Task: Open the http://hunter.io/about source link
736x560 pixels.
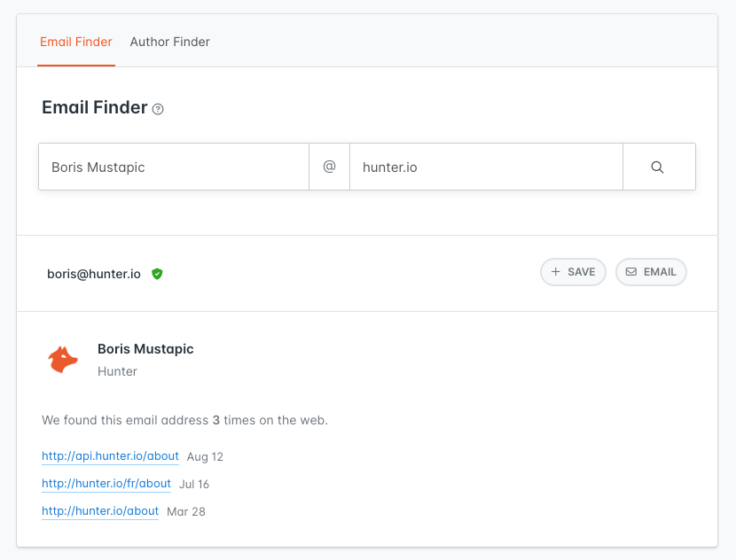Action: point(100,511)
